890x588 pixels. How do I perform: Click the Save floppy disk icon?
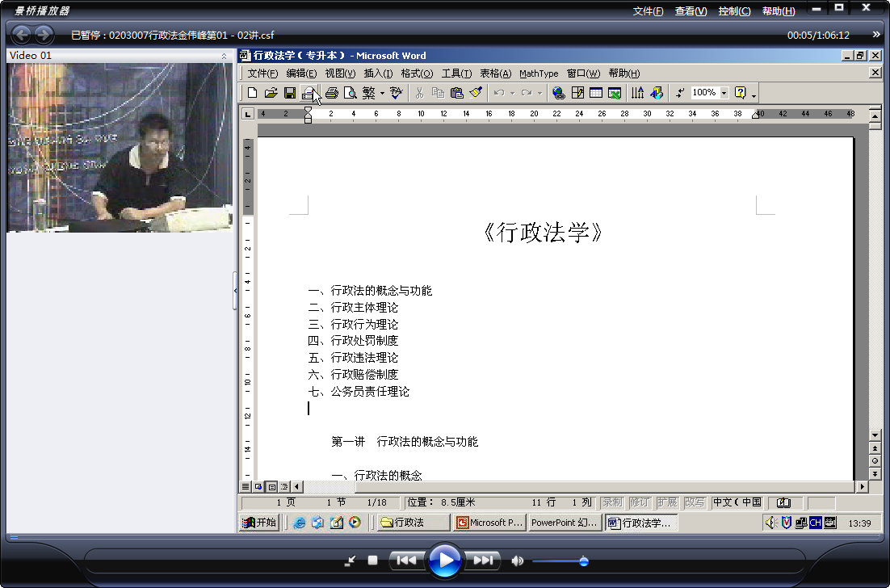(x=289, y=93)
